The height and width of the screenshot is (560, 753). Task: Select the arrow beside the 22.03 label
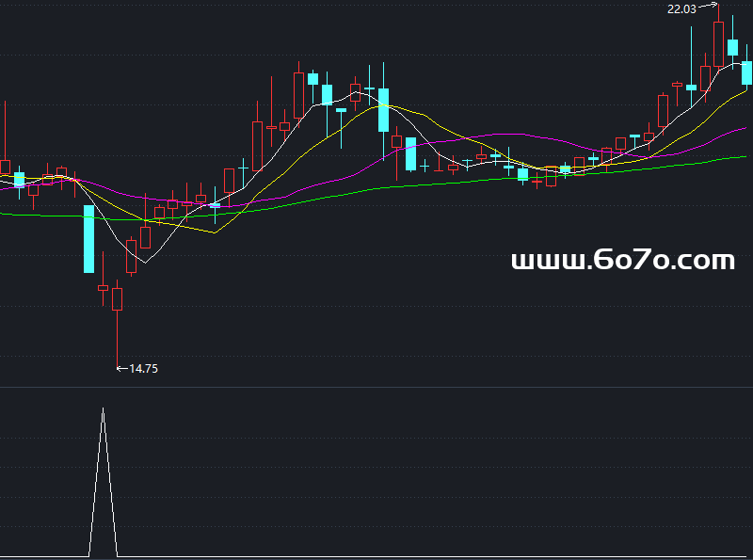708,7
